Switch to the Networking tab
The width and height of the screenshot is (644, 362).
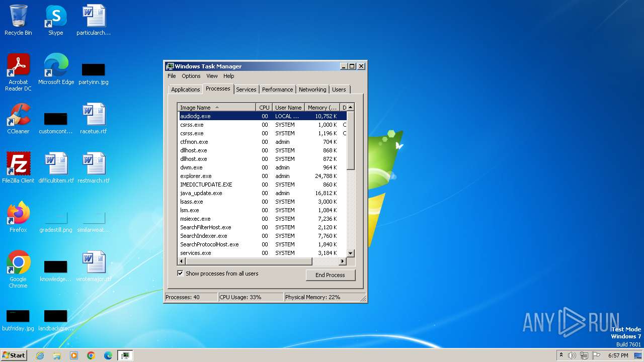tap(312, 89)
